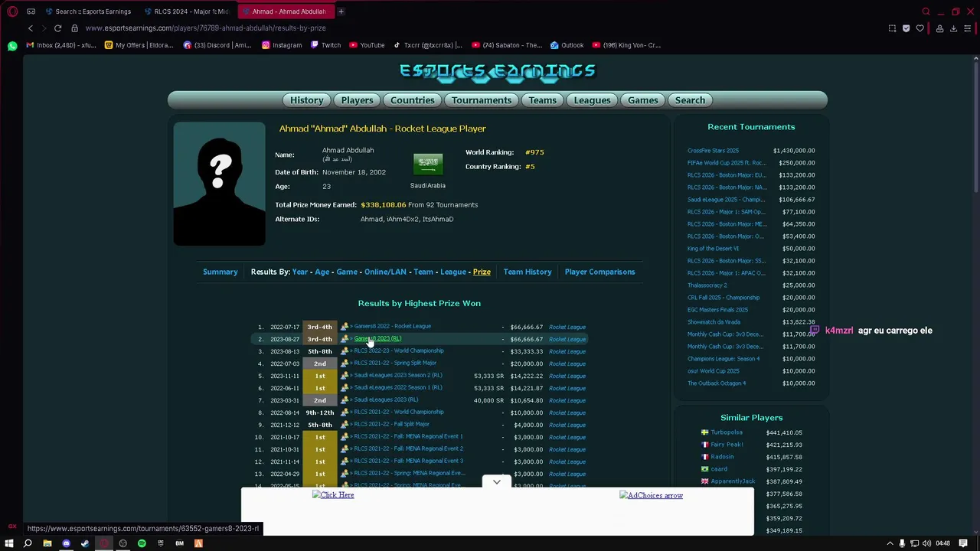The image size is (980, 551).
Task: Open the Instagram bookmark
Action: tap(282, 45)
